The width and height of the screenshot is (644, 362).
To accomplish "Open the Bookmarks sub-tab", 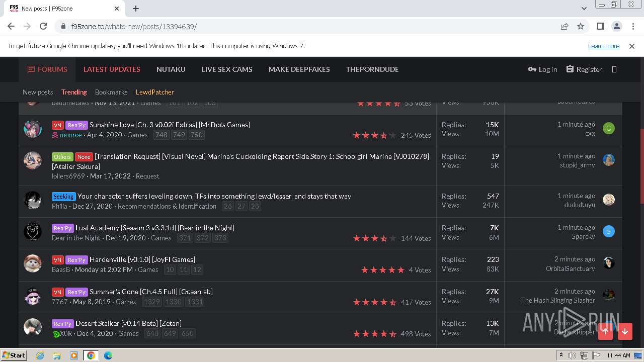I will (x=111, y=92).
